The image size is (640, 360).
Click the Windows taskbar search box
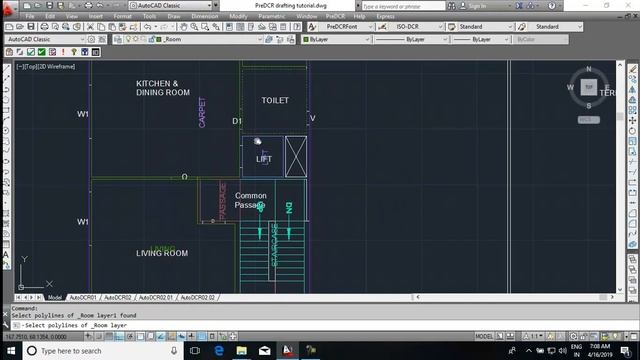(x=102, y=351)
